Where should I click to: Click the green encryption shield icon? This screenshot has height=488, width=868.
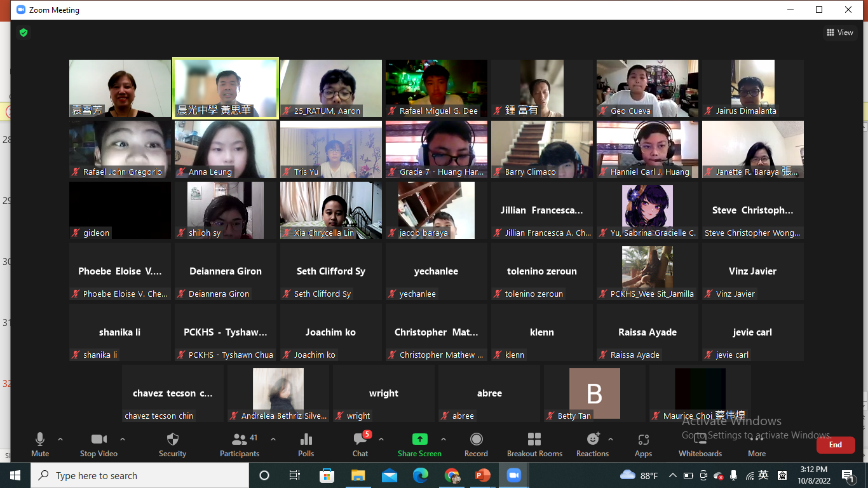click(24, 32)
